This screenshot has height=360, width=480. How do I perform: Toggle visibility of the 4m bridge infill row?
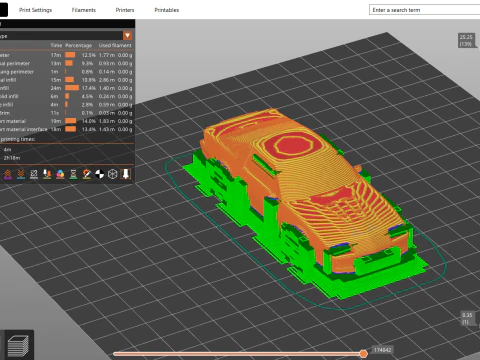coord(66,105)
